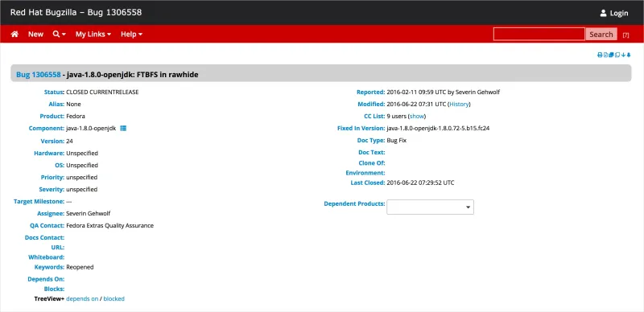Click the Product field label
644x312 pixels.
[x=52, y=116]
